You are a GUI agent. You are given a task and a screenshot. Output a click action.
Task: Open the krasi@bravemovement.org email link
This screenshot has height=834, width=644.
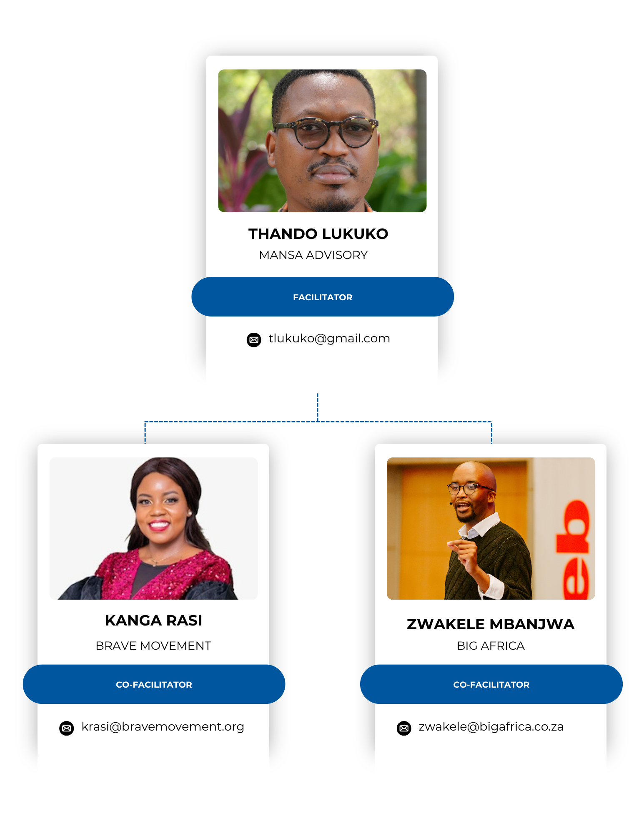(163, 727)
